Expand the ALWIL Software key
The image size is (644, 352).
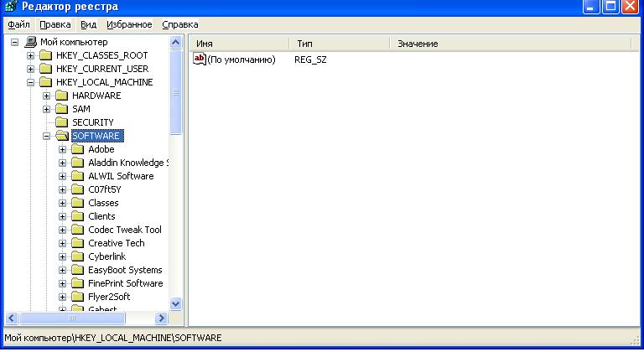click(x=63, y=176)
